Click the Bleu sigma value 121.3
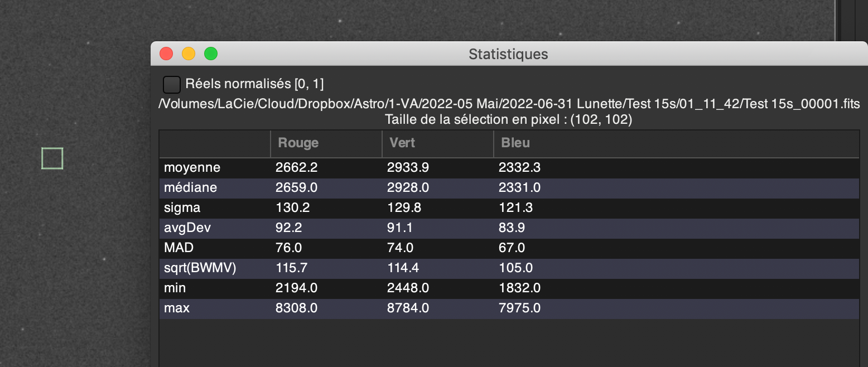Screen dimensions: 868x367 [516, 208]
